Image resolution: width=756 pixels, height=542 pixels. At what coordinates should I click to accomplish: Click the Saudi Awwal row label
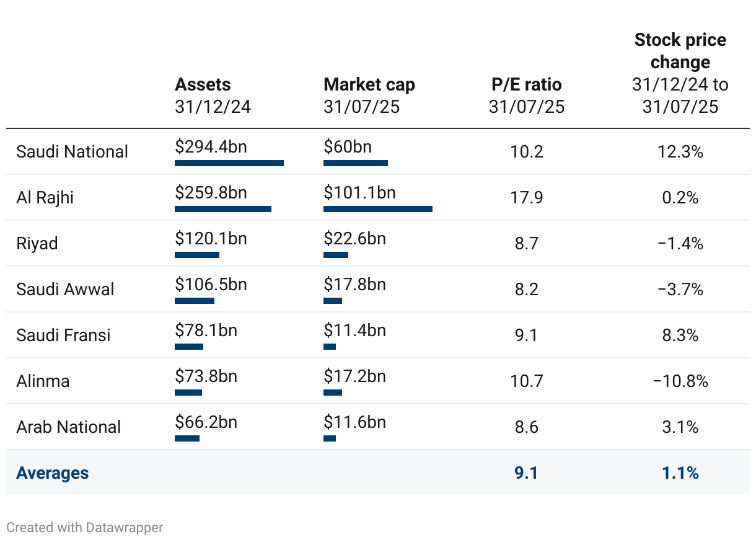(x=65, y=290)
